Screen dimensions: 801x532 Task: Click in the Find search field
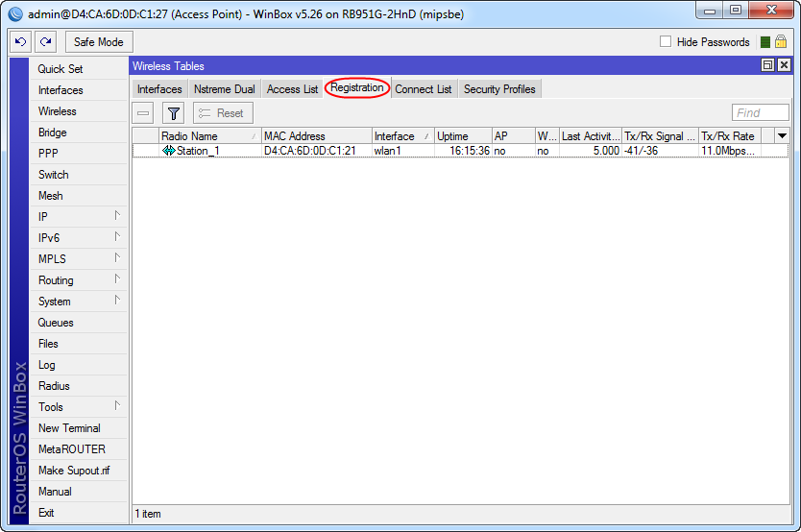click(760, 112)
